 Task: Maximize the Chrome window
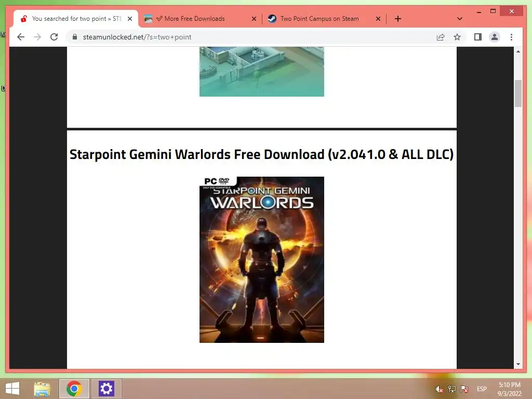click(x=493, y=11)
